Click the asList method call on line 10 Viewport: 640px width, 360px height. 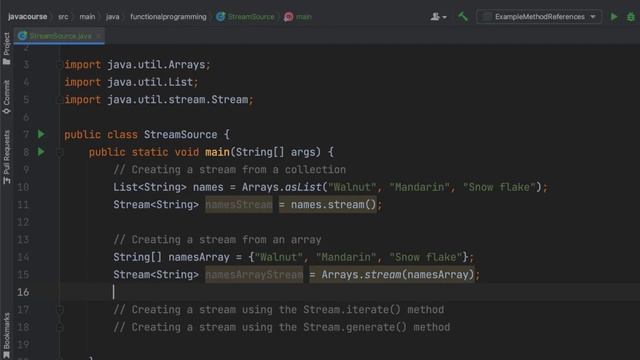(x=303, y=187)
